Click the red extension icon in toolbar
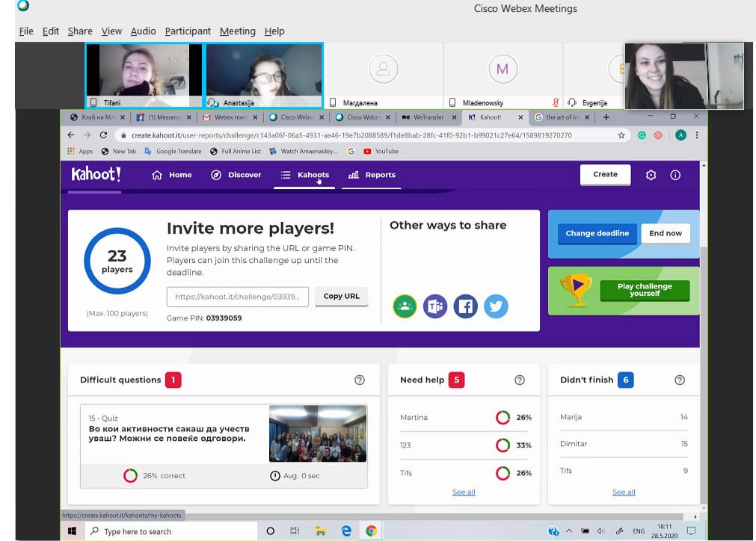This screenshot has height=541, width=756. pos(658,135)
